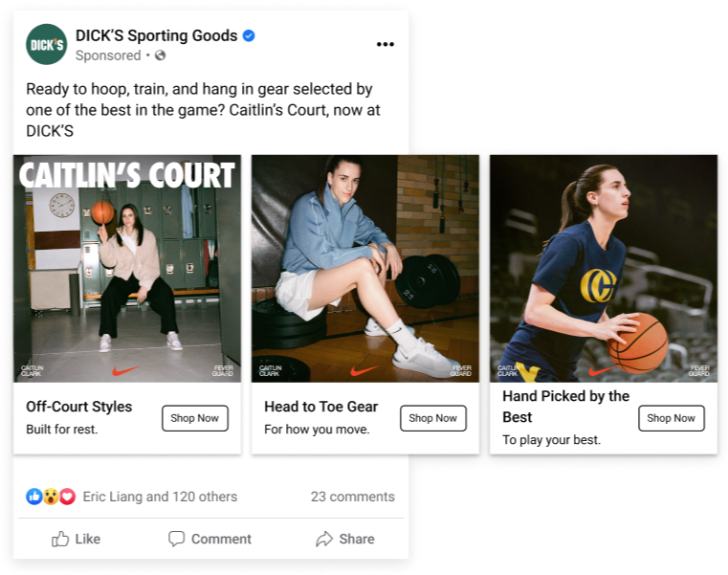Share the post using arrow button
Image resolution: width=728 pixels, height=575 pixels.
click(345, 539)
